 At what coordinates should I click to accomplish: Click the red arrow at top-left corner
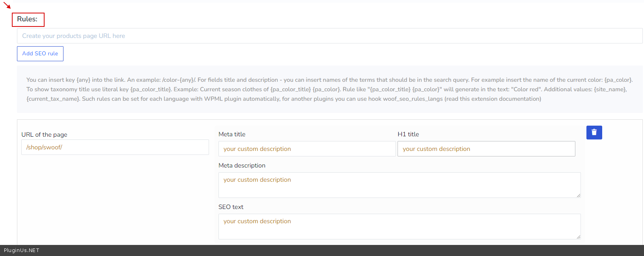point(7,6)
